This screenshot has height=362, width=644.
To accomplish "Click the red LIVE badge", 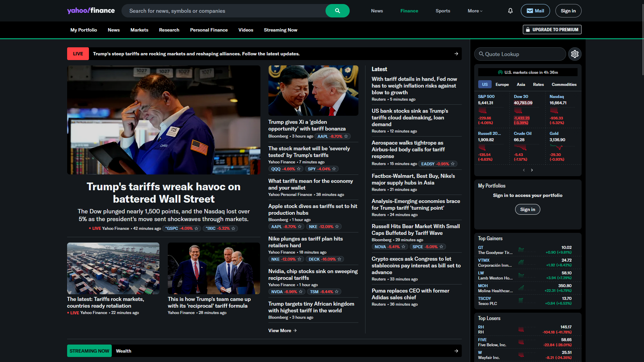I will (78, 54).
